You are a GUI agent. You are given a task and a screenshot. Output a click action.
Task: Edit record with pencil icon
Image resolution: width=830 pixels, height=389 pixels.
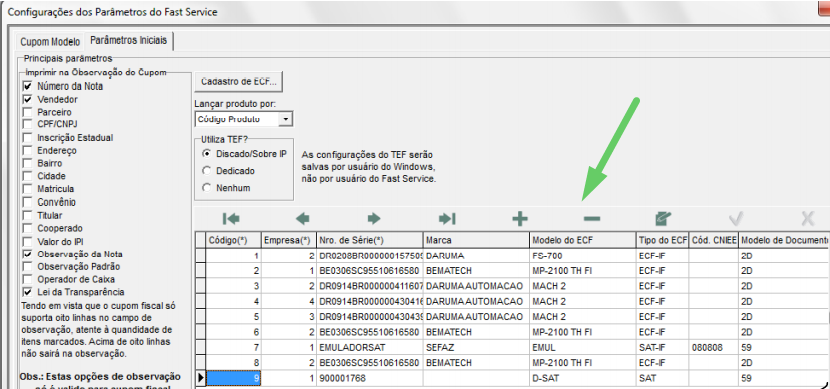[x=663, y=219]
